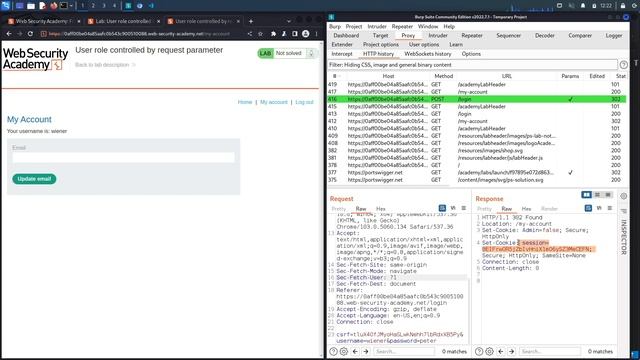Open the Response panel hamburger menu

click(609, 208)
